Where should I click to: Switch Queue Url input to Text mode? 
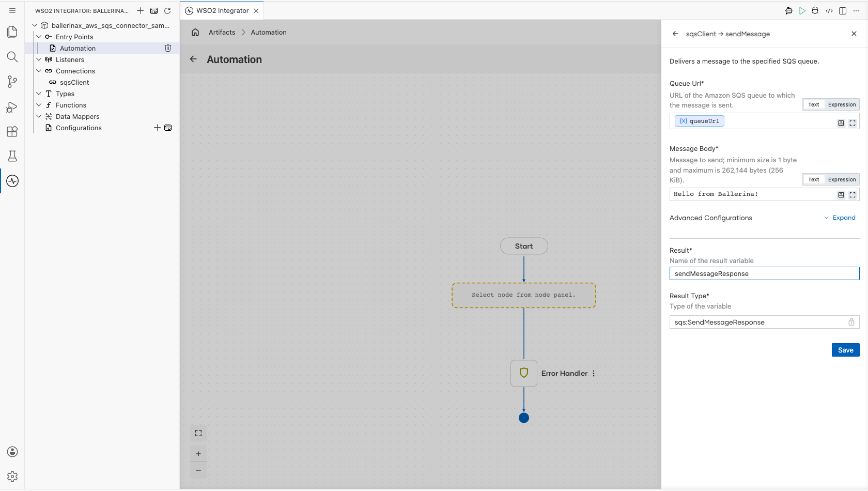(814, 104)
